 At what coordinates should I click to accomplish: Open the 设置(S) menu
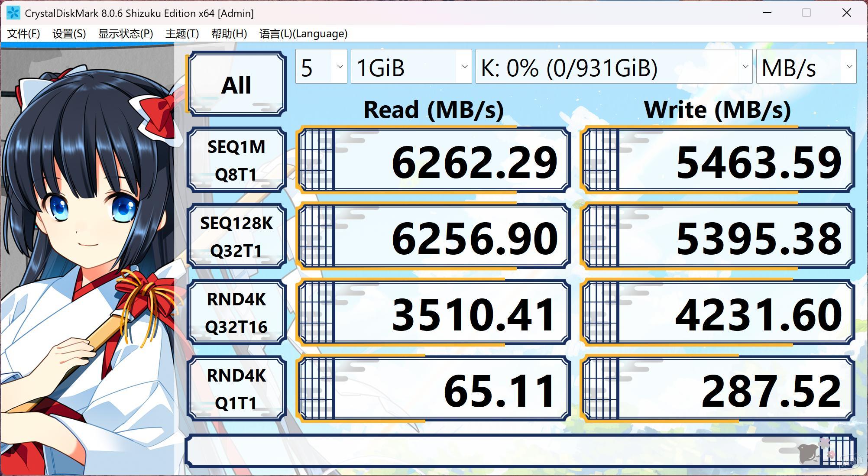[69, 34]
